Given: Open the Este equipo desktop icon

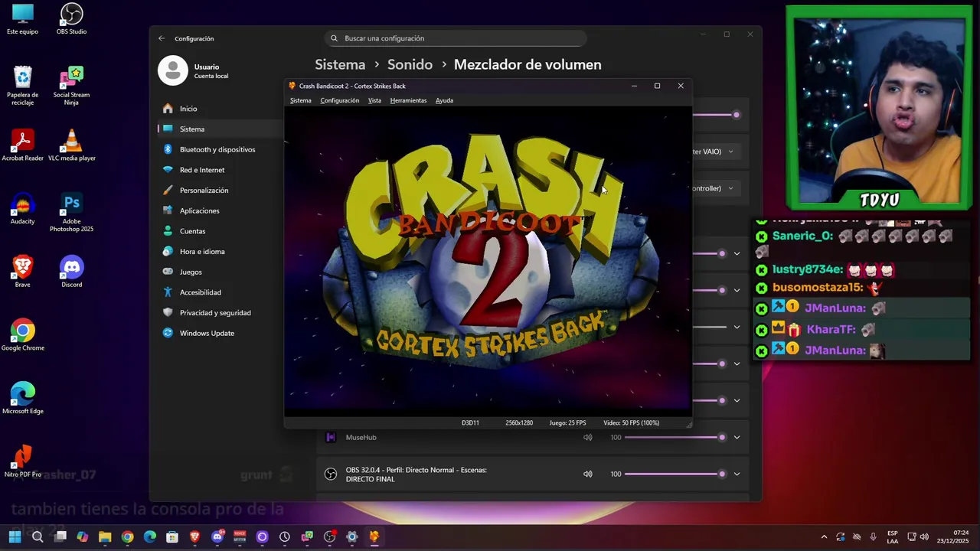Looking at the screenshot, I should (x=22, y=19).
